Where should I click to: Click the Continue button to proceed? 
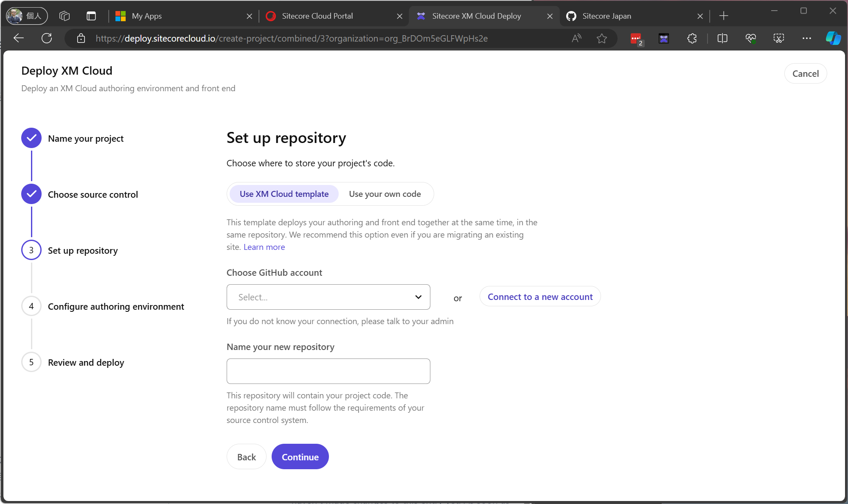[x=300, y=456]
